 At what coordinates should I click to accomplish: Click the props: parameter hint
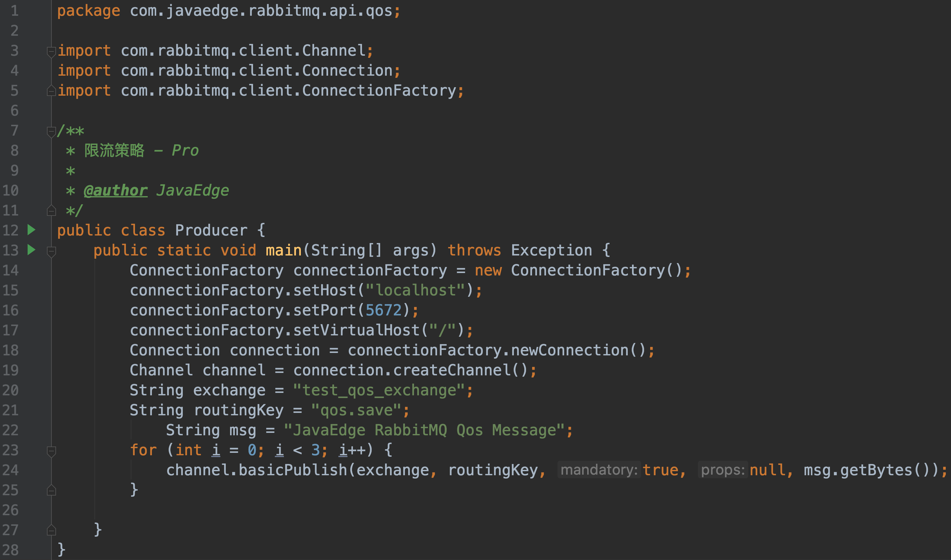722,470
